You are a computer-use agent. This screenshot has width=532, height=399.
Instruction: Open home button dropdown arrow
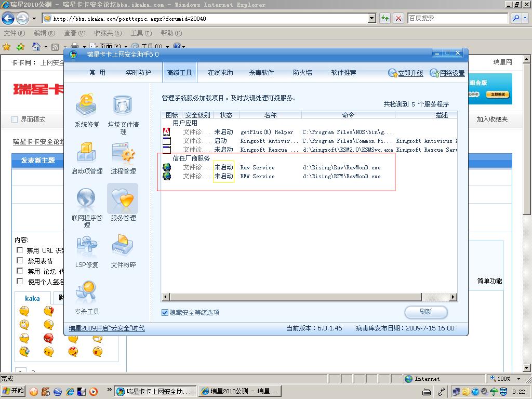click(46, 47)
